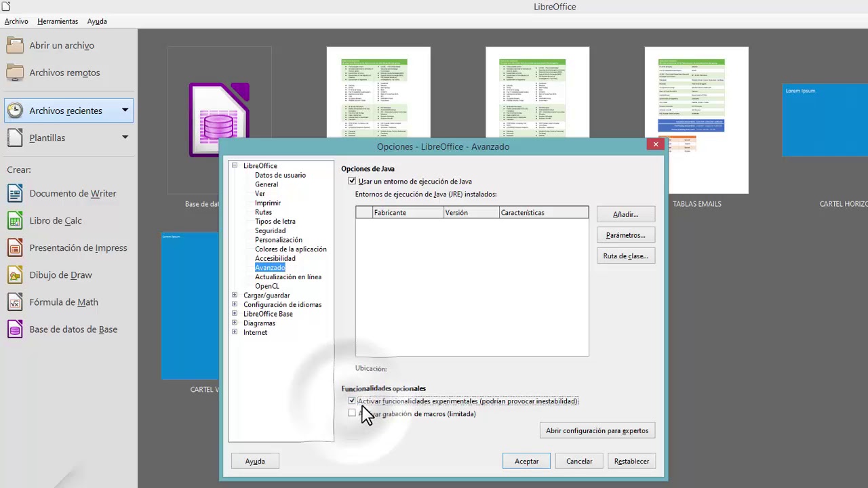The height and width of the screenshot is (488, 868).
Task: Open the Herramientas menu
Action: click(58, 21)
